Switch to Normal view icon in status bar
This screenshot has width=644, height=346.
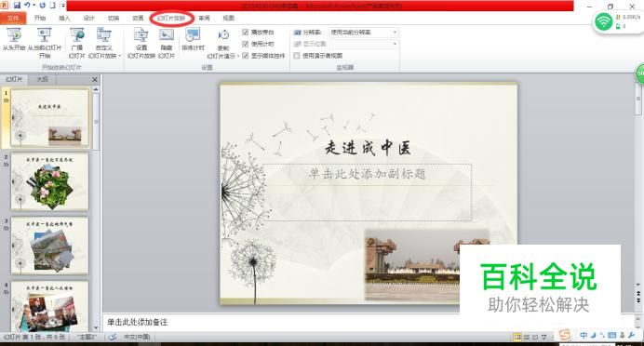(517, 337)
